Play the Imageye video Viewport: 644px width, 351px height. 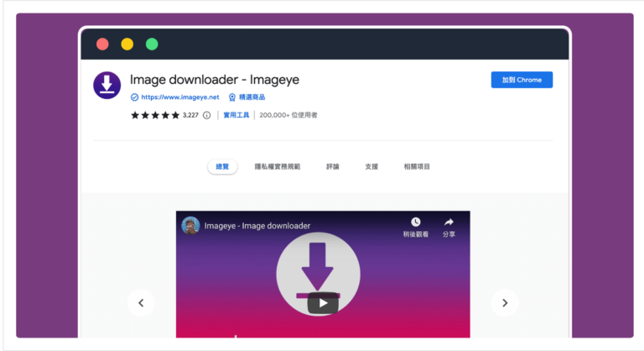pos(323,303)
